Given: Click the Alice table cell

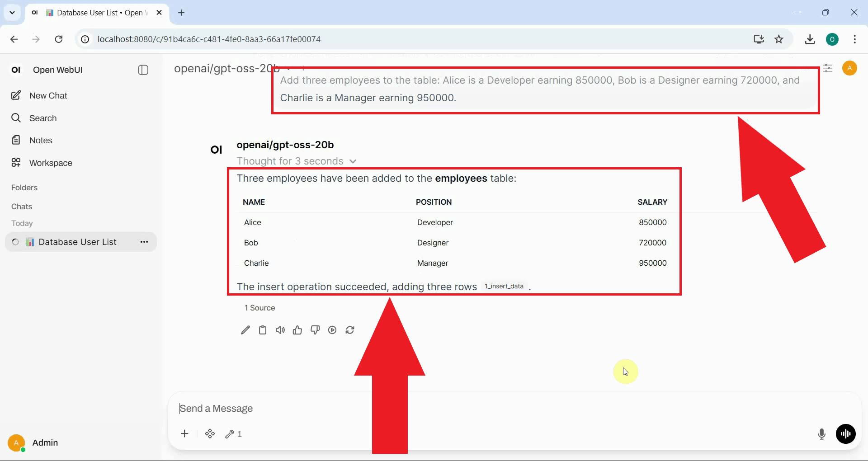Looking at the screenshot, I should click(253, 222).
